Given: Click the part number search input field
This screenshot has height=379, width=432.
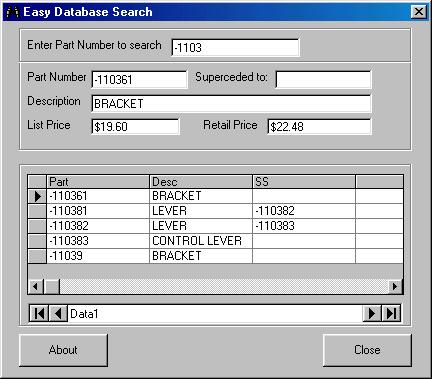Looking at the screenshot, I should pyautogui.click(x=235, y=48).
